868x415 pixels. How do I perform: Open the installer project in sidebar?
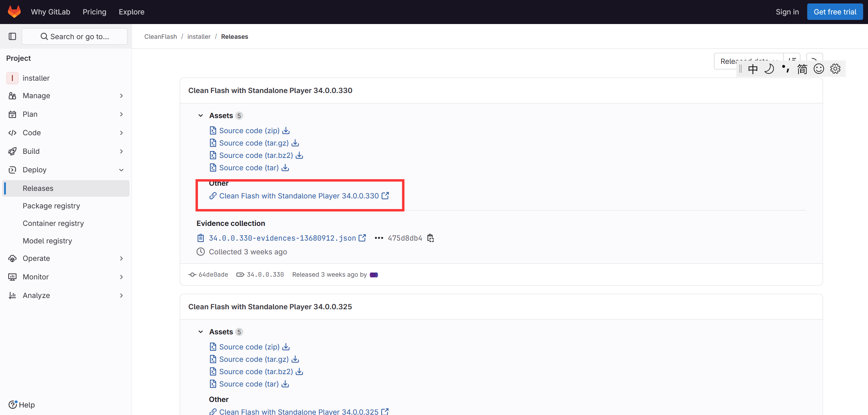(66, 78)
